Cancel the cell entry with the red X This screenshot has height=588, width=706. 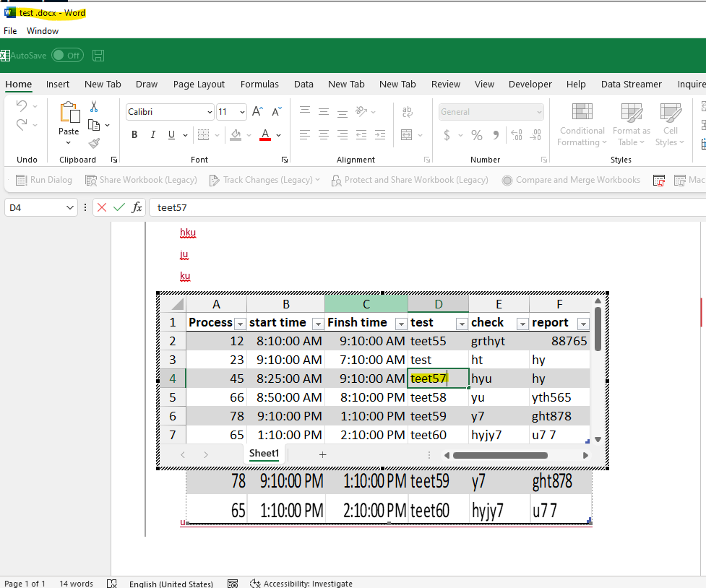(x=102, y=207)
